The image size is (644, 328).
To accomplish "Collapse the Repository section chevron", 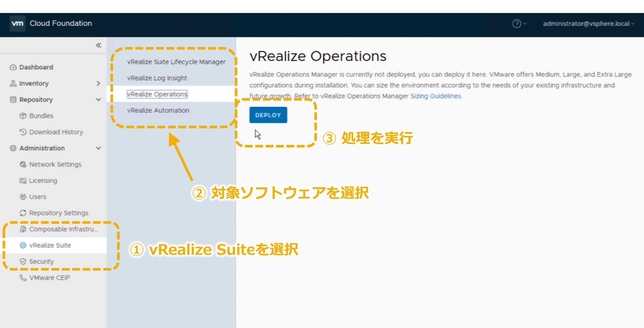I will tap(99, 100).
